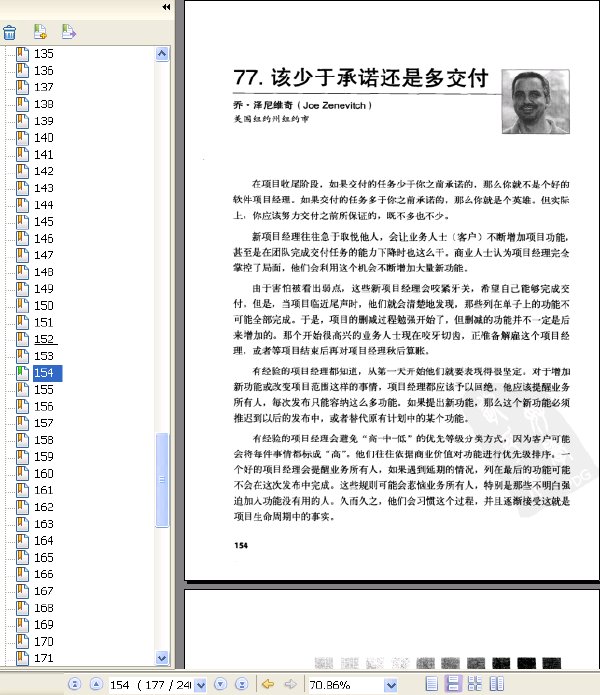Open bookmark 142
This screenshot has width=600, height=695.
43,171
